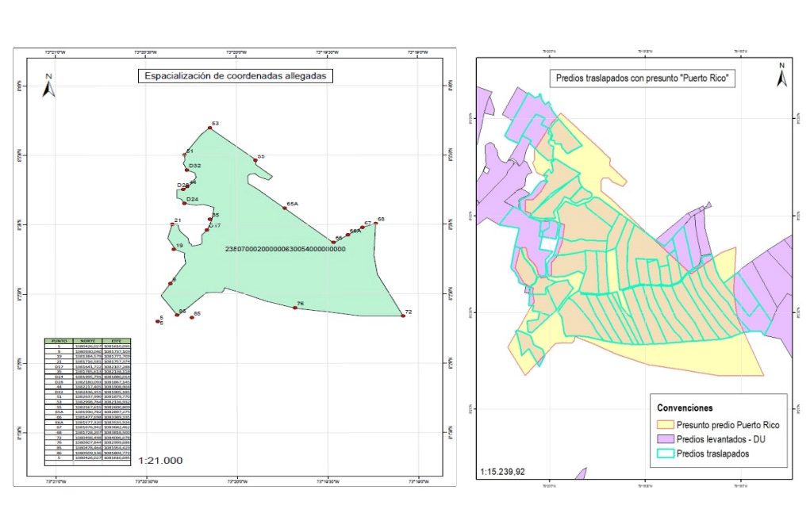This screenshot has height=532, width=810.
Task: Click the north arrow on the right map
Action: point(781,75)
